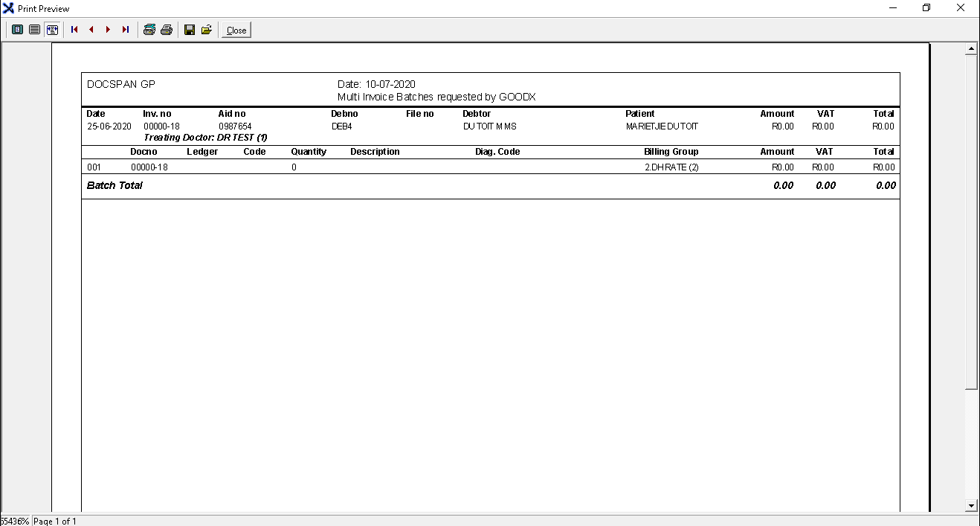Viewport: 980px width, 526px height.
Task: Advance to the next page arrow
Action: click(109, 30)
